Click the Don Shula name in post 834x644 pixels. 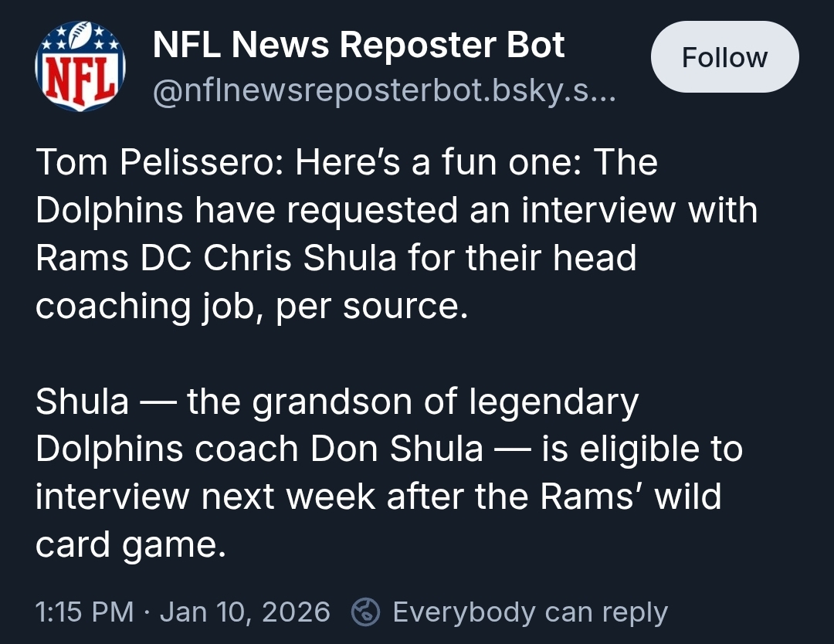point(397,449)
